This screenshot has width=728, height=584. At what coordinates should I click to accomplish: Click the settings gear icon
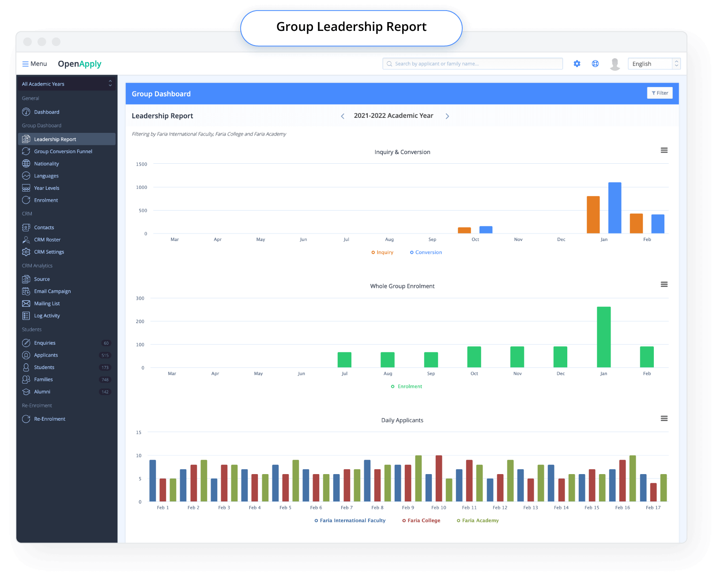[x=577, y=64]
